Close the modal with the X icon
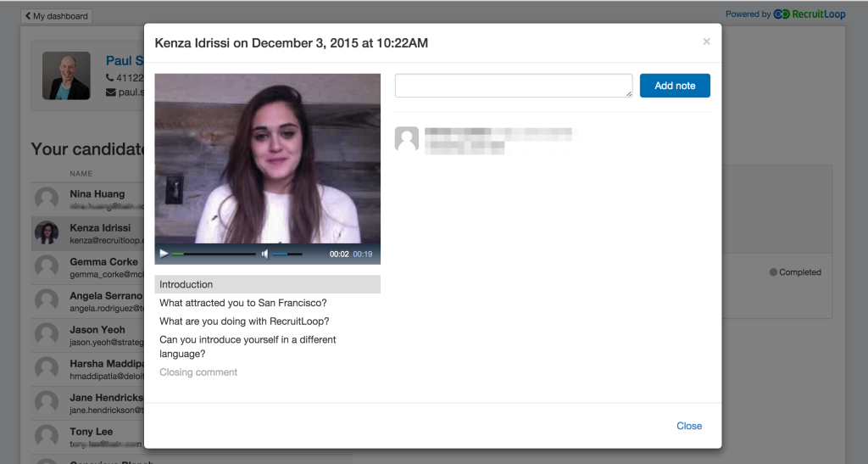 tap(706, 42)
